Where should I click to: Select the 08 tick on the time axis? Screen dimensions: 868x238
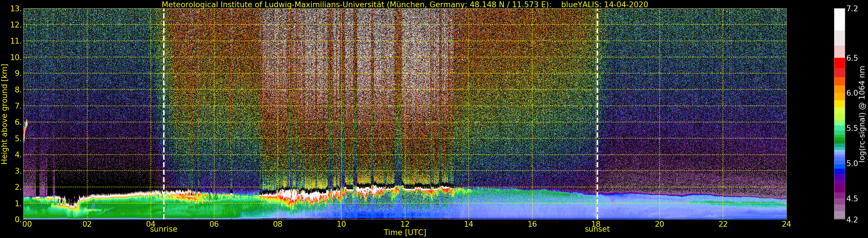tap(277, 224)
